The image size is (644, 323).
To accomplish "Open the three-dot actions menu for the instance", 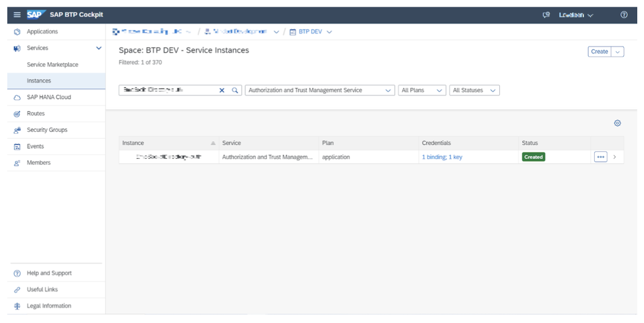I will tap(600, 157).
